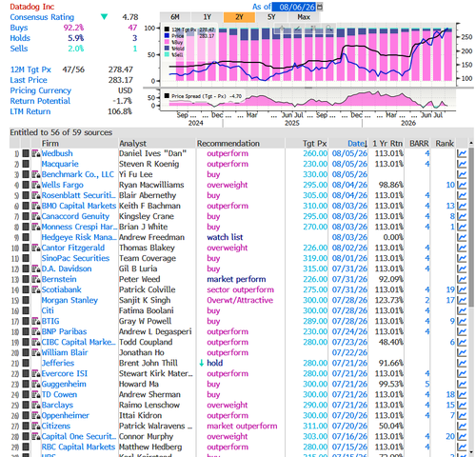
Task: Open chart icon for Morgan Stanley row
Action: point(462,300)
